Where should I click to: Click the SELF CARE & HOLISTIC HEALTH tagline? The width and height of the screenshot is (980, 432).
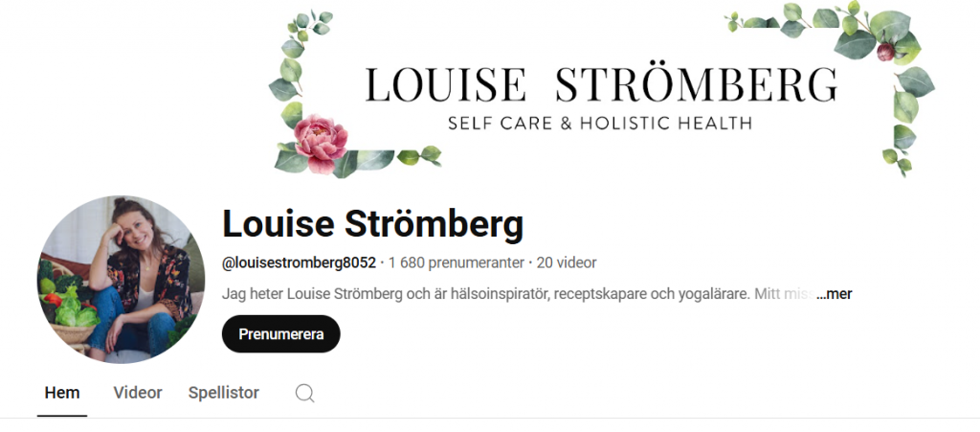click(x=600, y=124)
